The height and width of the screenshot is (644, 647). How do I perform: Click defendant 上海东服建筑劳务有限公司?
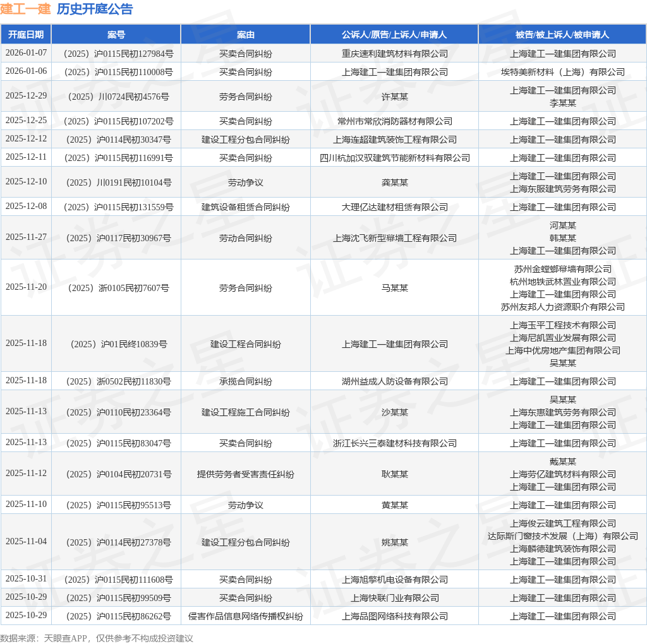click(562, 189)
